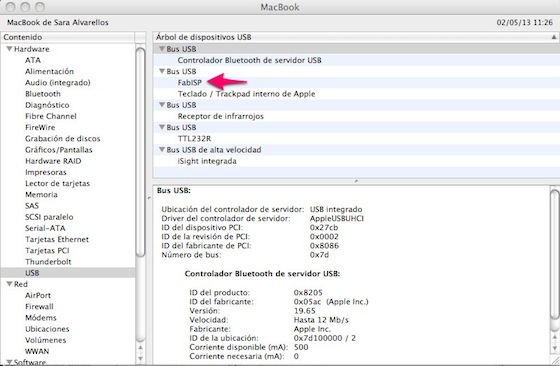The height and width of the screenshot is (366, 560).
Task: Click the AppleUSBUHCI driver value
Action: coord(337,218)
